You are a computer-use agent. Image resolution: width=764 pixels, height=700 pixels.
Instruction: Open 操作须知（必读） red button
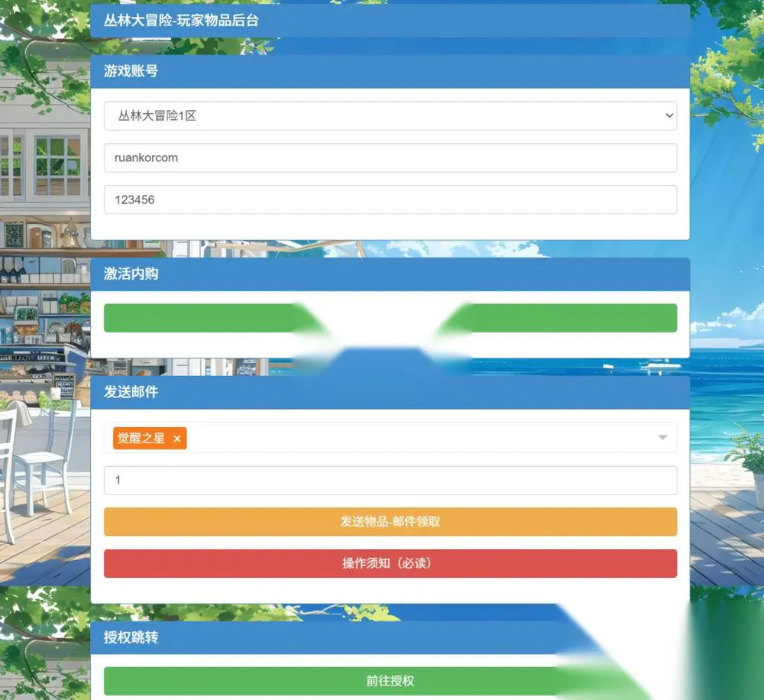(x=390, y=563)
